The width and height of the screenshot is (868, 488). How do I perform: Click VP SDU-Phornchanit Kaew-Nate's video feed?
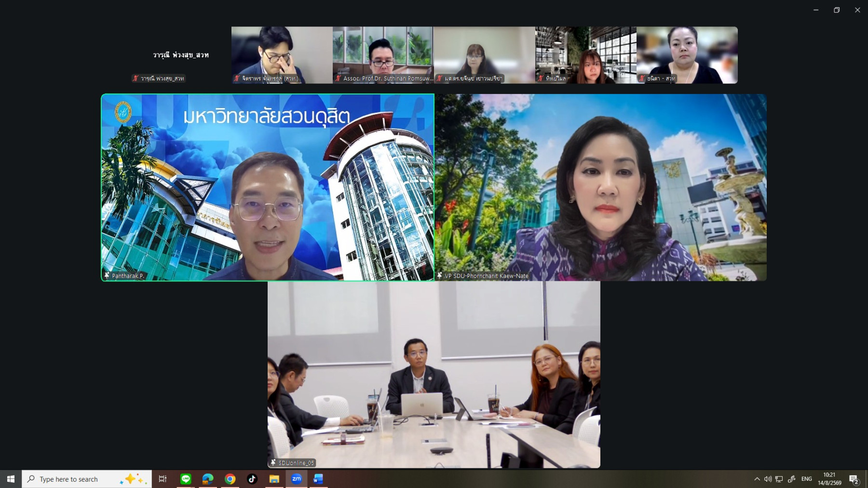(x=600, y=187)
